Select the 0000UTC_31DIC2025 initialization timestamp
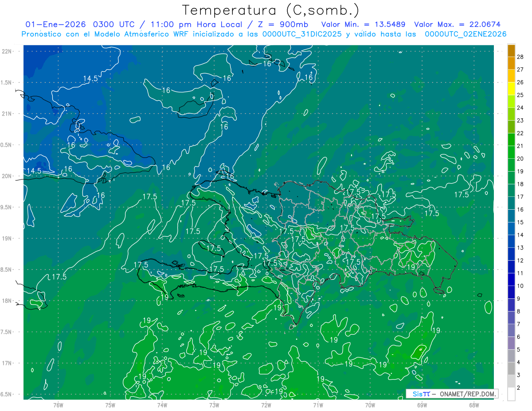This screenshot has height=411, width=532. click(301, 34)
